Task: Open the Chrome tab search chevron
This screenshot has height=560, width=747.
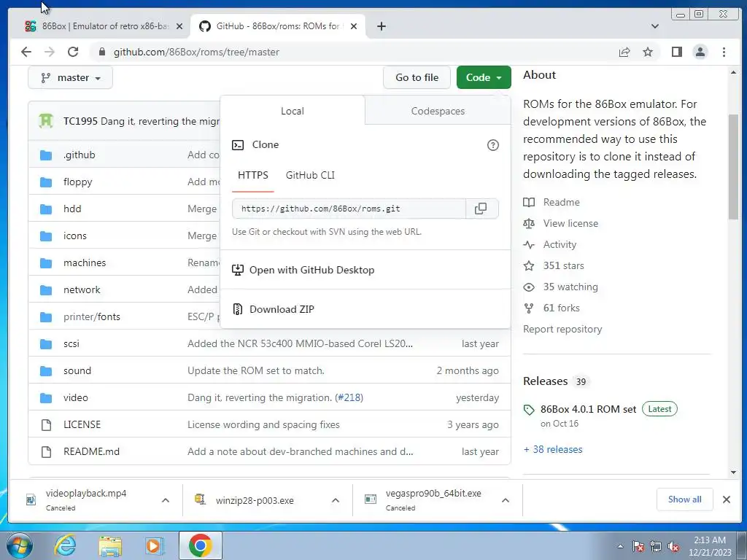Action: coord(655,26)
